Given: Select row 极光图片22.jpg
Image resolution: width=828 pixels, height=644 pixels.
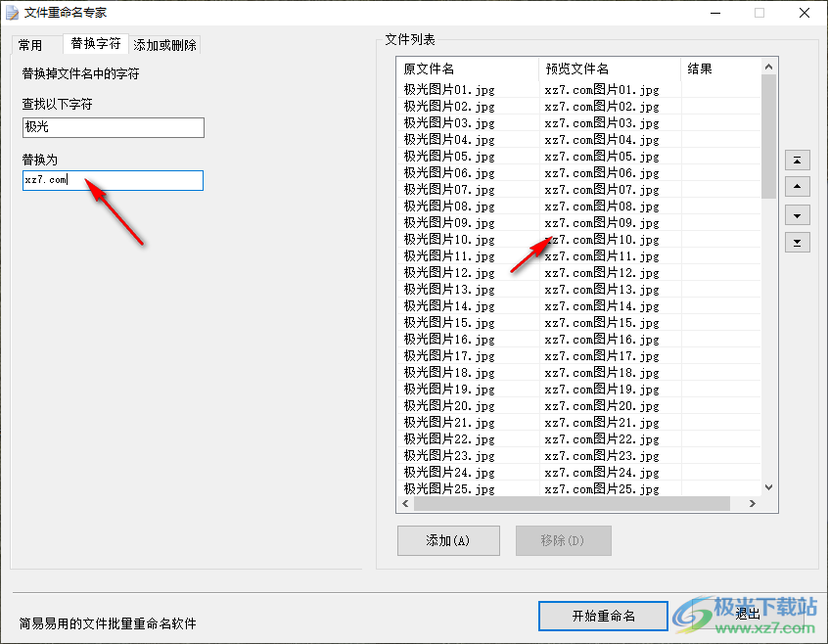Looking at the screenshot, I should [x=578, y=438].
